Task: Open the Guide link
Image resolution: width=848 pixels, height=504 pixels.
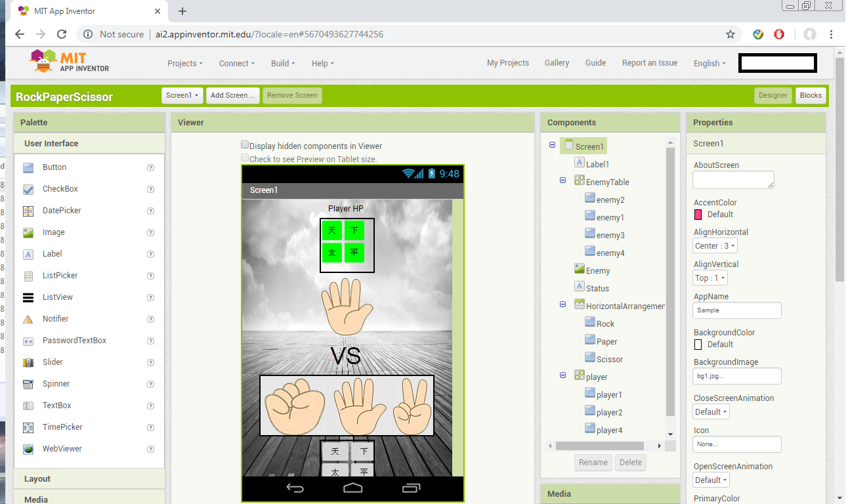Action: (595, 63)
